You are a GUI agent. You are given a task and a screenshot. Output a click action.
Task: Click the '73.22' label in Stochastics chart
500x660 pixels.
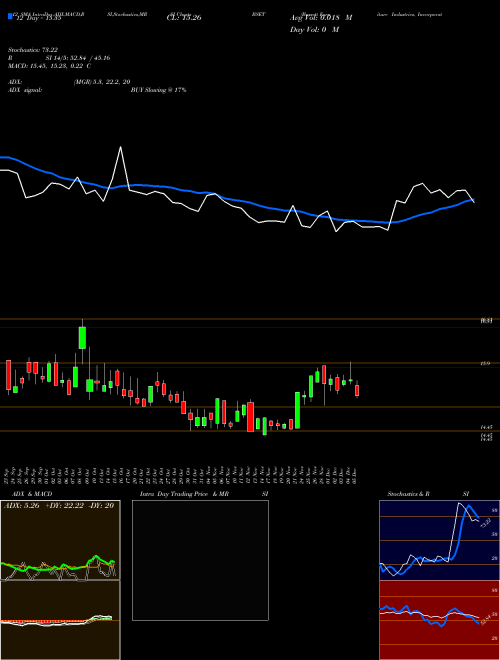click(x=485, y=523)
